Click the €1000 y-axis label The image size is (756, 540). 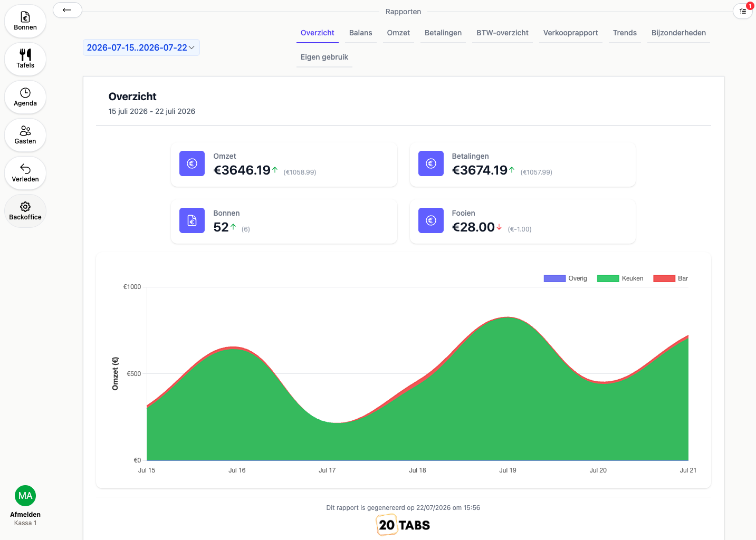pos(132,287)
